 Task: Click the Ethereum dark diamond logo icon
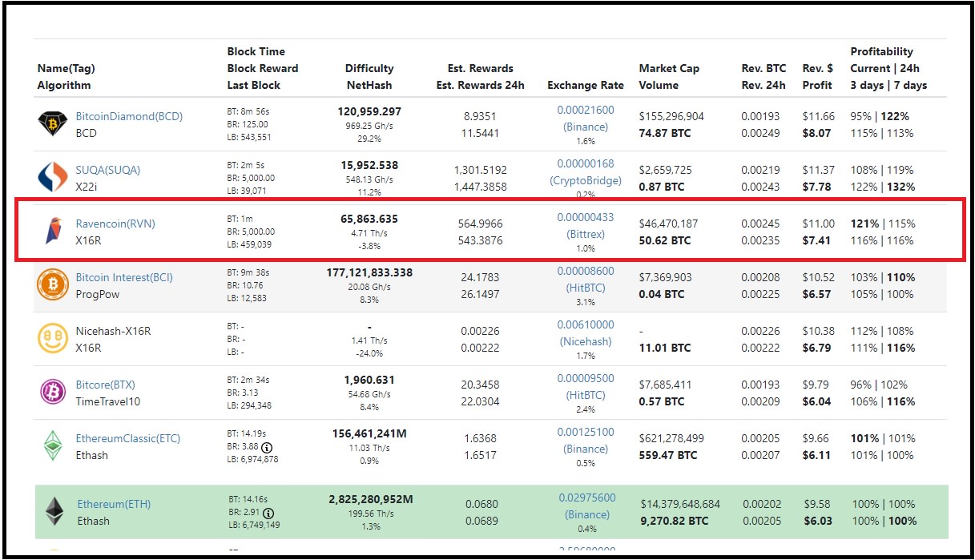point(54,512)
